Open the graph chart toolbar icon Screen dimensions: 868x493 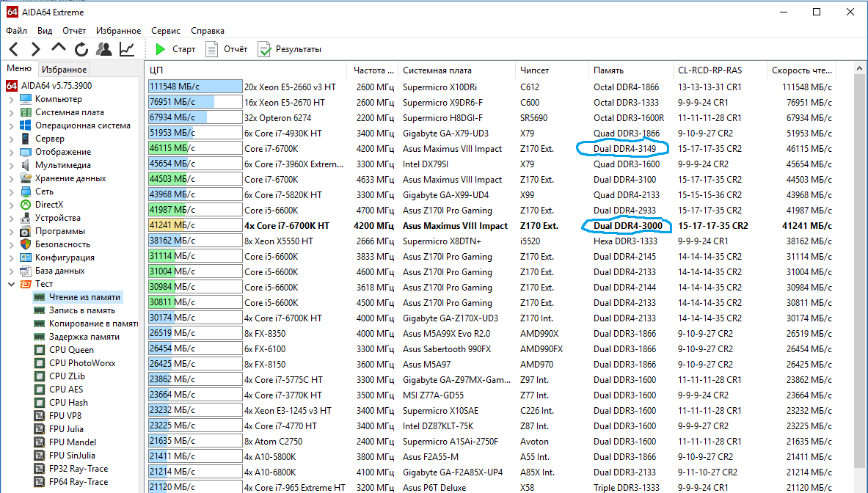point(127,49)
